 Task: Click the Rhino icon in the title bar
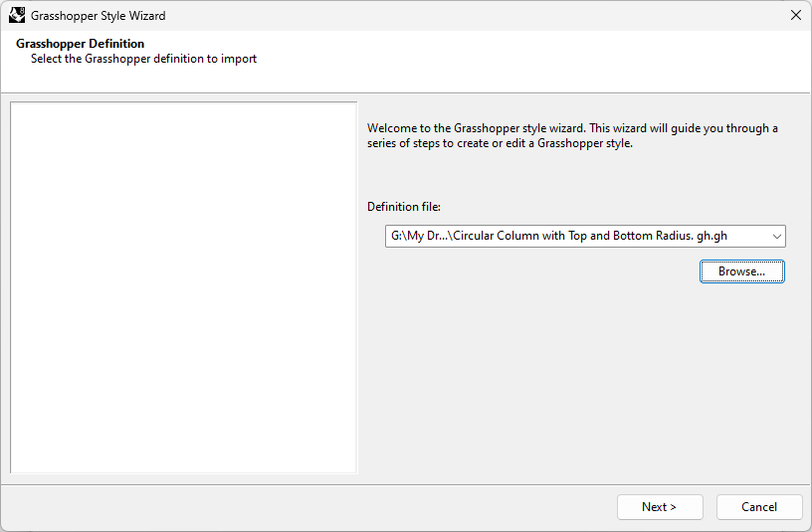(17, 16)
